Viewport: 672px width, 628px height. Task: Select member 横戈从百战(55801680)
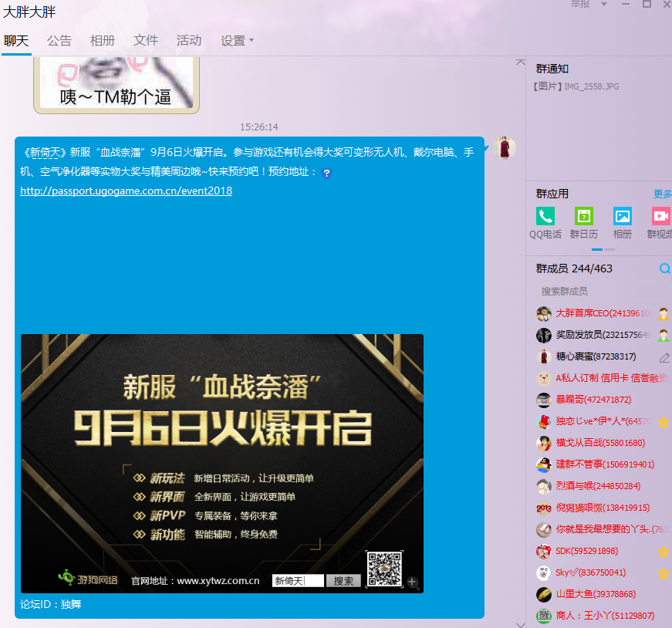tap(600, 443)
